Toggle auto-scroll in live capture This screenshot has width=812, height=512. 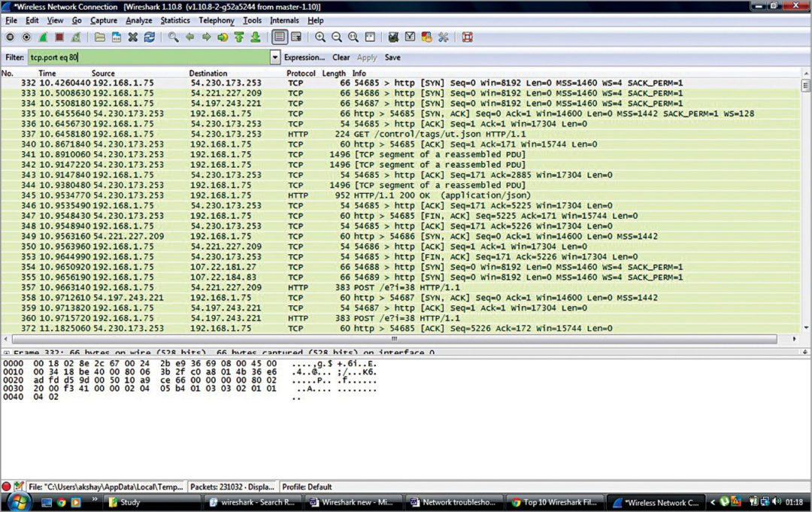pos(295,37)
